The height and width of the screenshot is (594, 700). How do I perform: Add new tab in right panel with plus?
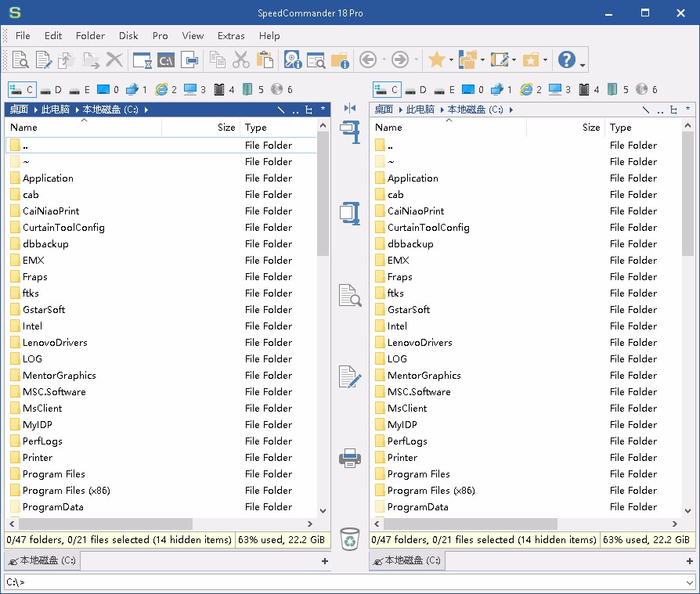tap(689, 560)
